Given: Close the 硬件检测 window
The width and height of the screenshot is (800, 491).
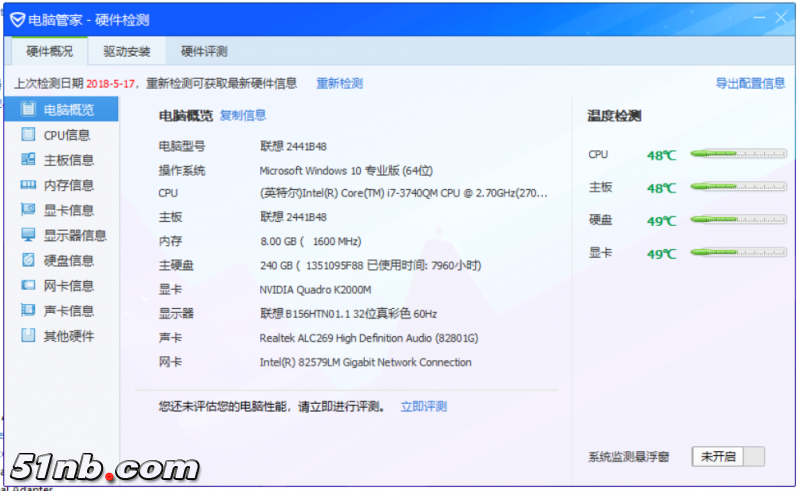Looking at the screenshot, I should pos(781,18).
